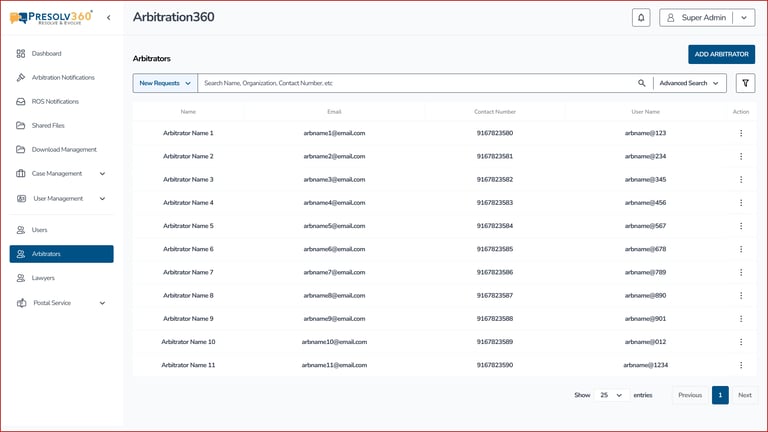Open action menu for Arbitrator Name 10
The height and width of the screenshot is (432, 768).
(x=741, y=342)
